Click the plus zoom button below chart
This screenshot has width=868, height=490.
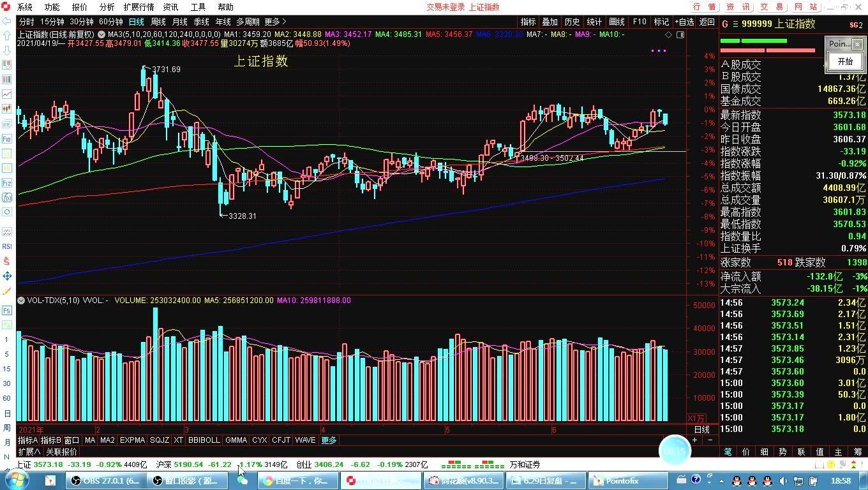tap(695, 440)
